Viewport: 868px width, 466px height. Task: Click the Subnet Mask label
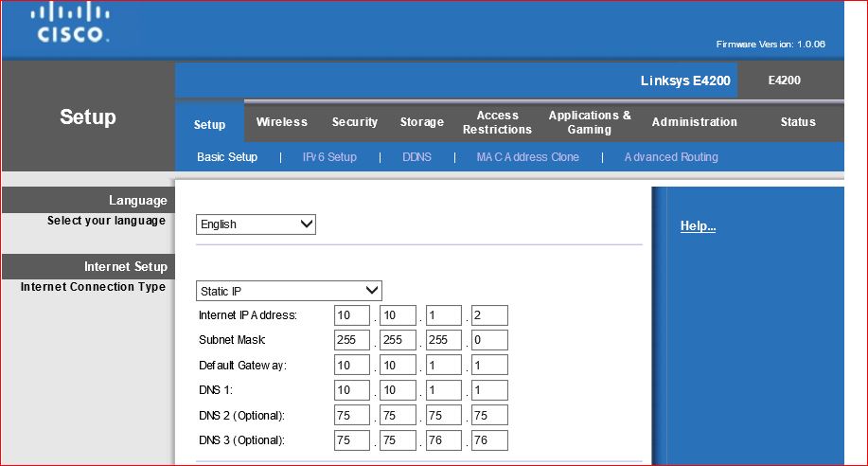point(231,340)
